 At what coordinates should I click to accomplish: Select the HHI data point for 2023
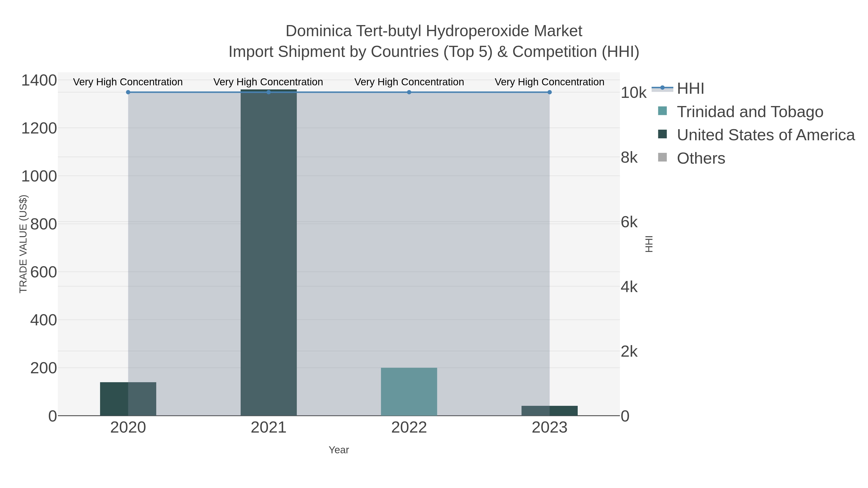[x=549, y=92]
